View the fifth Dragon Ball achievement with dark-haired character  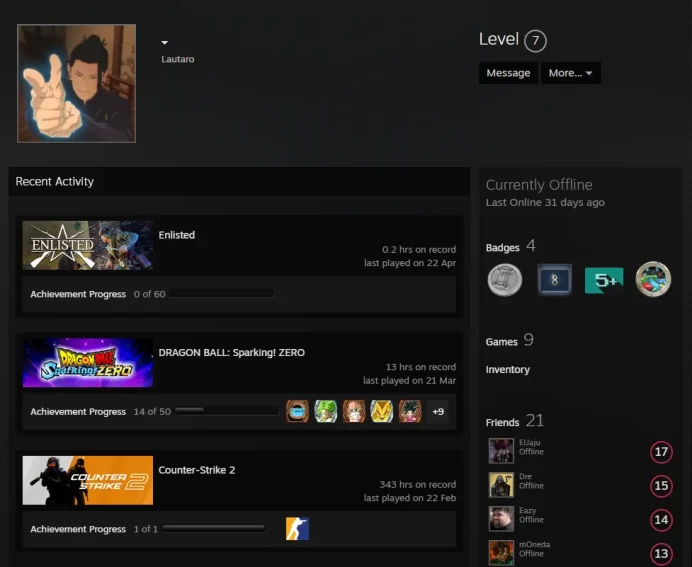point(410,411)
